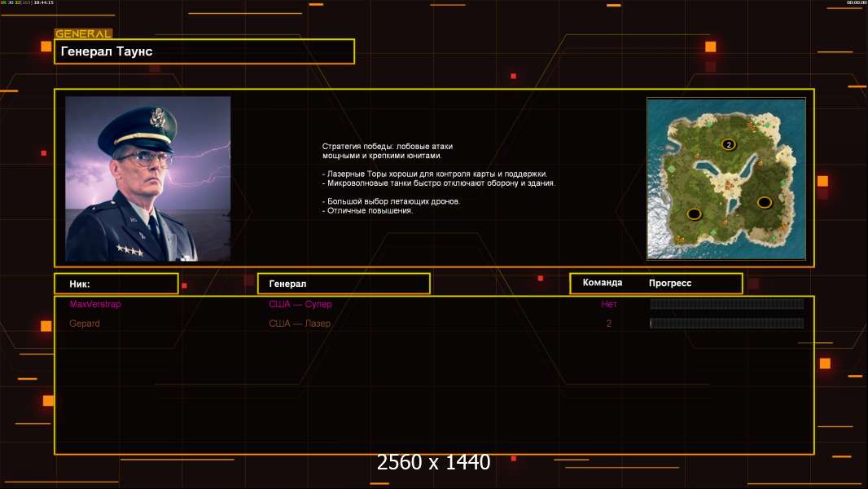
Task: Click the General Townes portrait image
Action: (x=148, y=178)
